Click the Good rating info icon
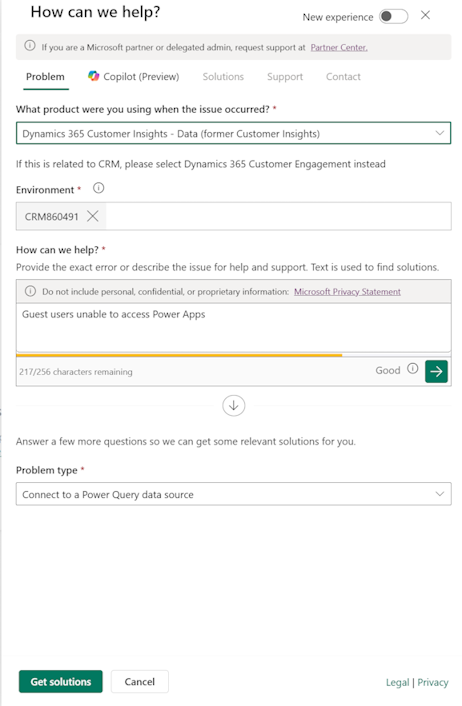The image size is (462, 706). [412, 369]
